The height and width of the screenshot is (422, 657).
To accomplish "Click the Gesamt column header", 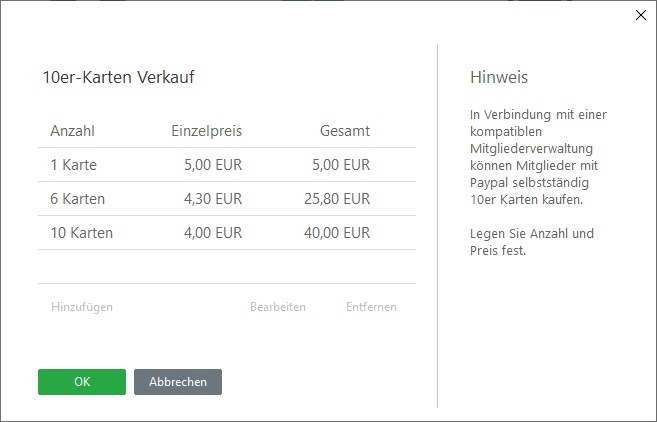I will (x=345, y=131).
